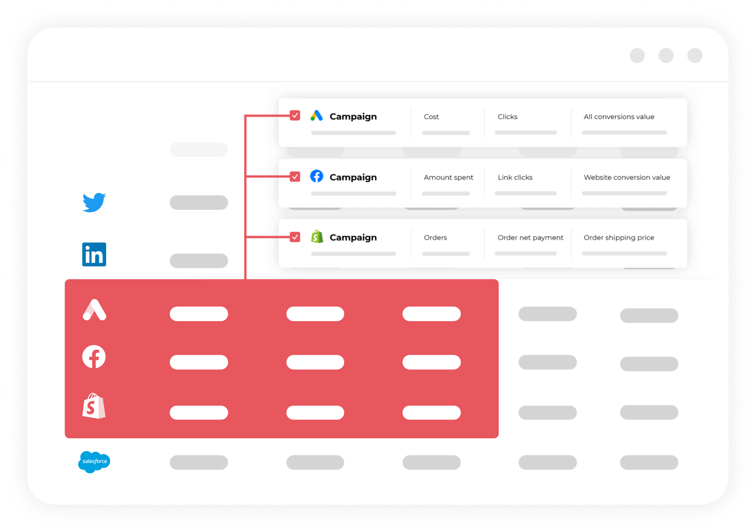Click the first white pill in the Google Ads row
Image resolution: width=756 pixels, height=532 pixels.
199,314
